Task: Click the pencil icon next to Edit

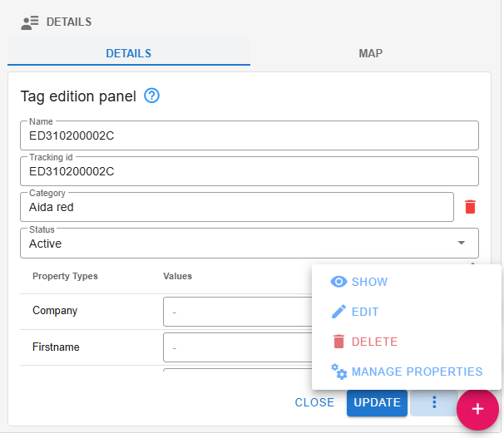Action: click(x=338, y=312)
